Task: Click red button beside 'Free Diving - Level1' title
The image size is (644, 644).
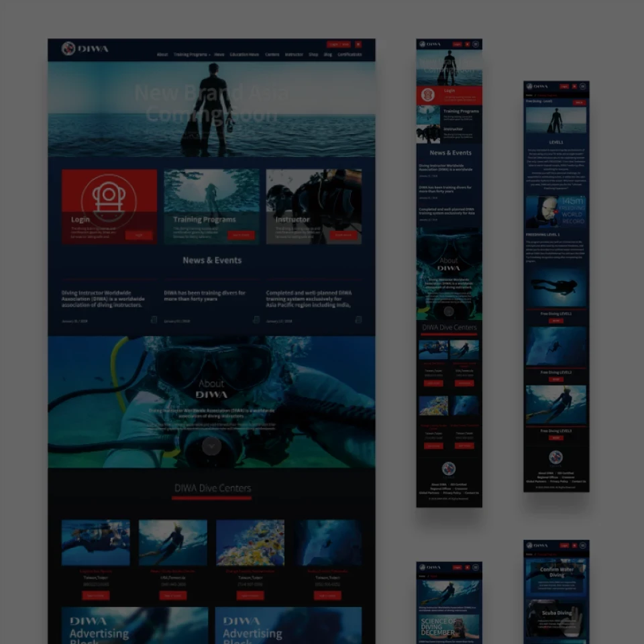Action: click(x=579, y=102)
